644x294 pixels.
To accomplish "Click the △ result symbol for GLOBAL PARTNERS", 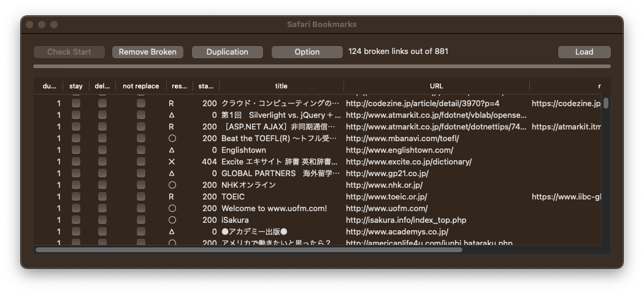I will tap(172, 174).
